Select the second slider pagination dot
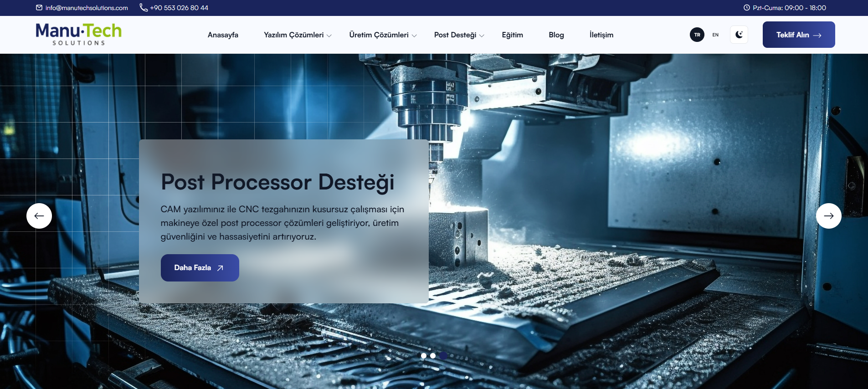This screenshot has width=868, height=389. (x=433, y=356)
